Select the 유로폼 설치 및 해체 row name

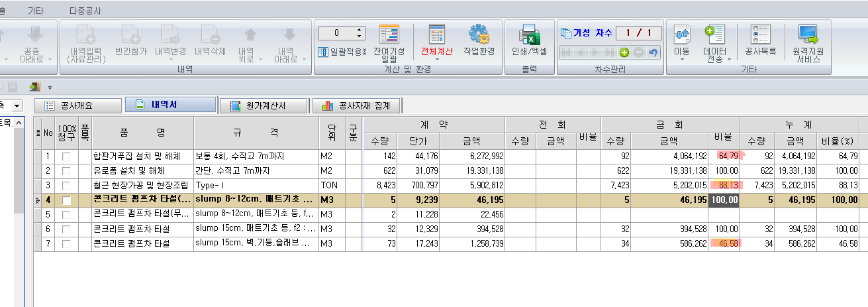tap(142, 171)
